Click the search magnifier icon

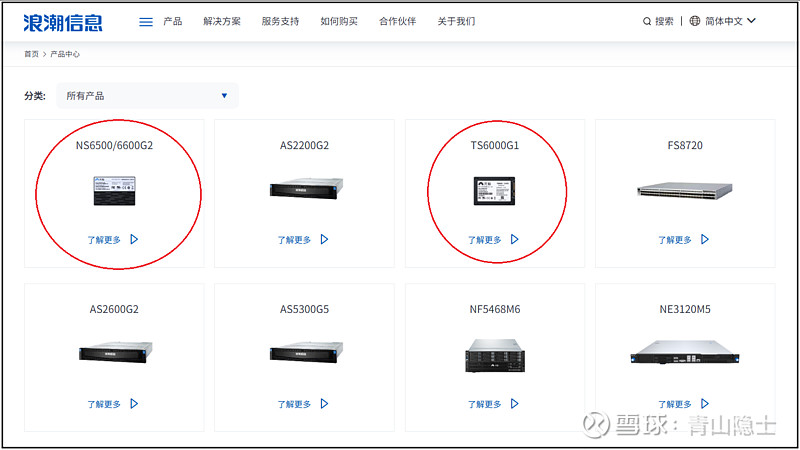pyautogui.click(x=646, y=21)
